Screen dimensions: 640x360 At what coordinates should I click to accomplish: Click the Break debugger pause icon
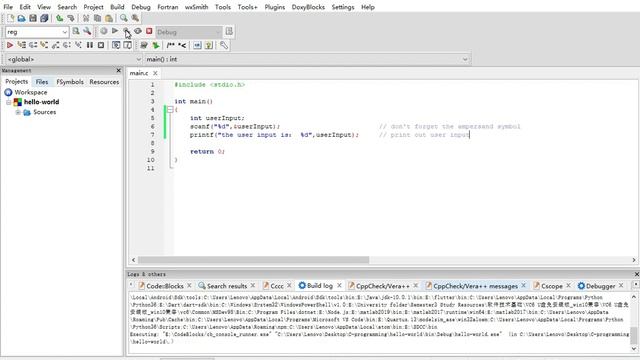coord(90,45)
